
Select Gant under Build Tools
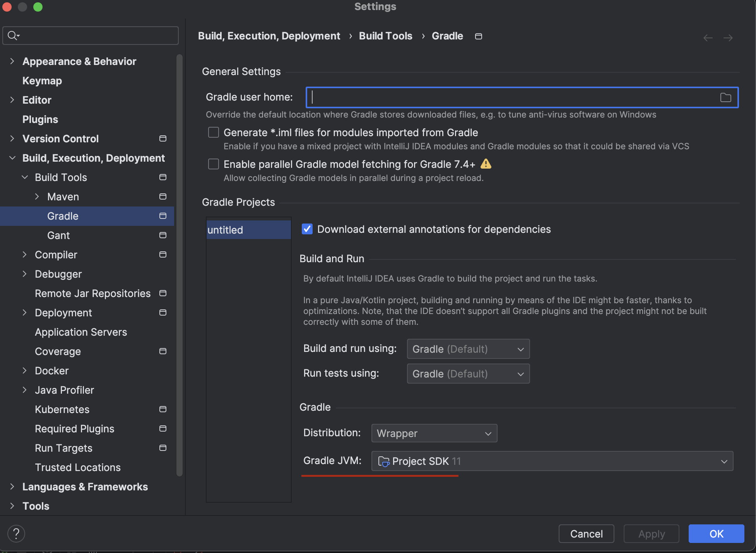point(58,235)
